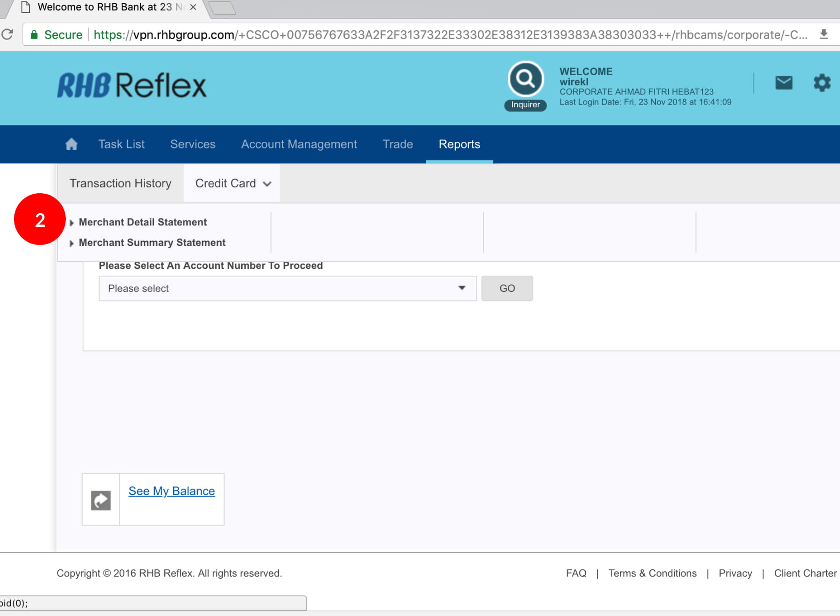The width and height of the screenshot is (840, 616).
Task: Expand Merchant Detail Statement item
Action: pos(142,222)
